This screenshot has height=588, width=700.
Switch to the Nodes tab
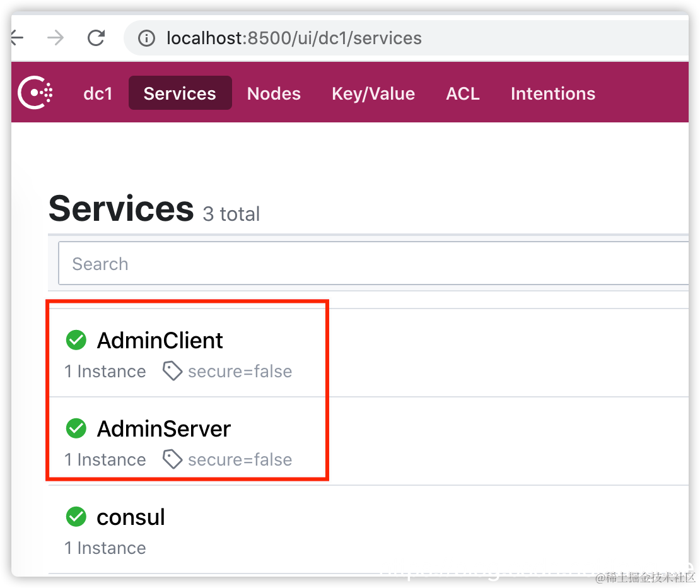point(274,93)
